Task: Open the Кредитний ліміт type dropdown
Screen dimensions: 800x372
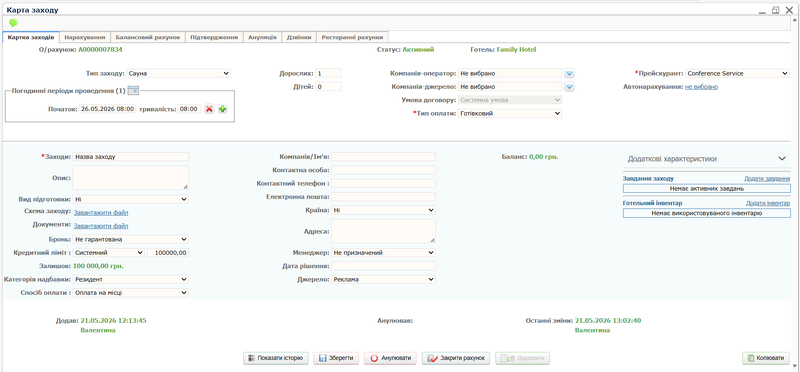Action: coord(109,252)
